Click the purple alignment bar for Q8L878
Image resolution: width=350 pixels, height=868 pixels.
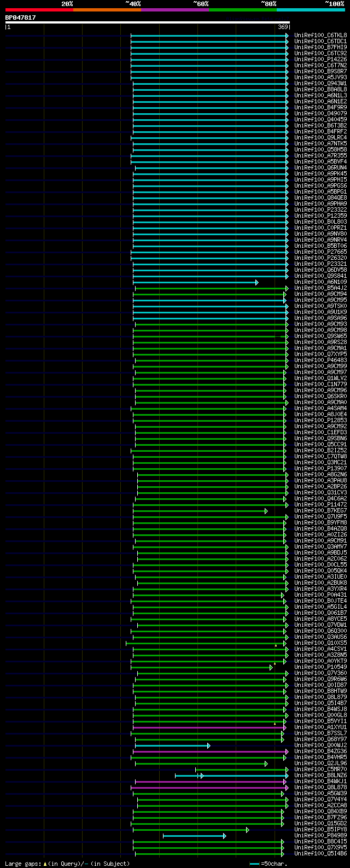tap(209, 788)
